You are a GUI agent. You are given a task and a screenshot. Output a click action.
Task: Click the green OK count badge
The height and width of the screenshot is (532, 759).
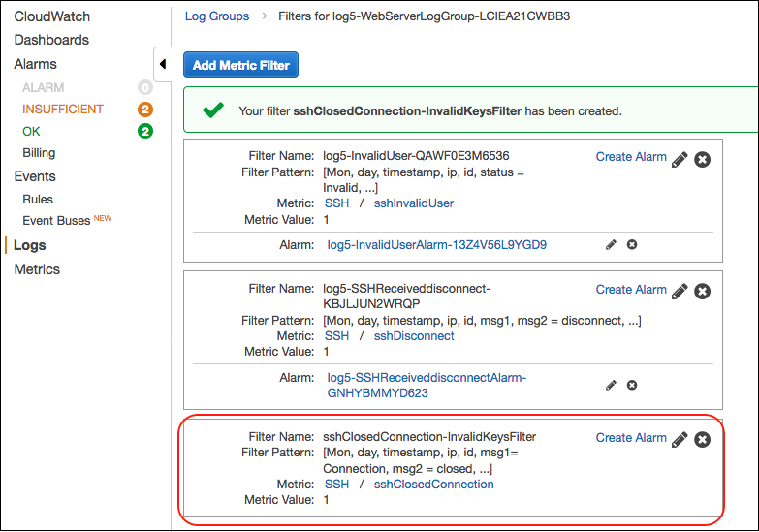145,131
